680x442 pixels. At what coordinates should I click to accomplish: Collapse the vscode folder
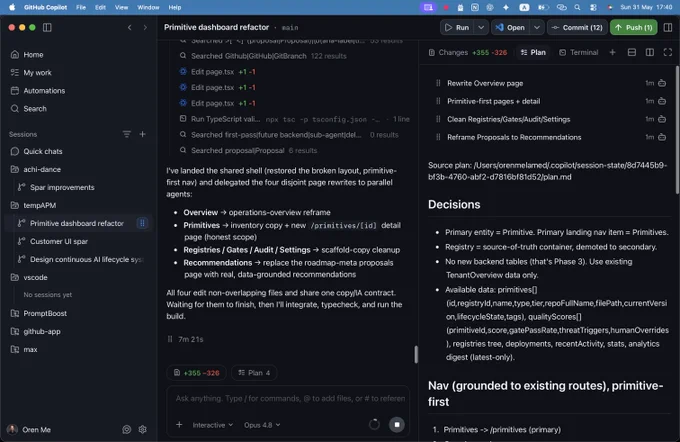click(35, 277)
